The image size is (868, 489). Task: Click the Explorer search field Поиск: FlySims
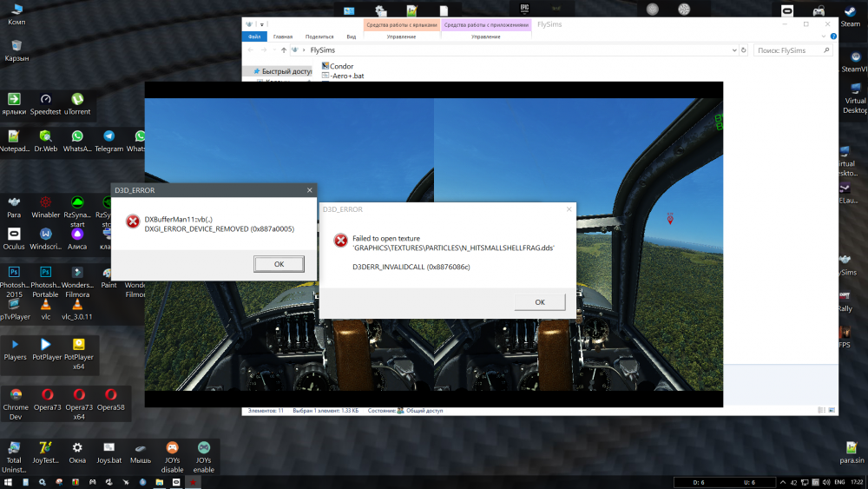pyautogui.click(x=793, y=50)
